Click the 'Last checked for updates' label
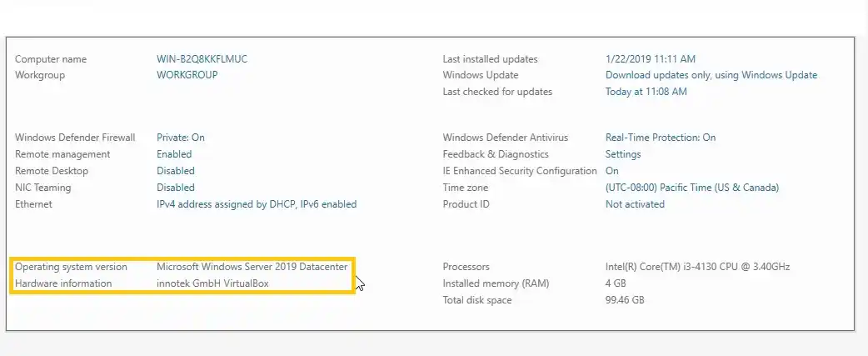The height and width of the screenshot is (356, 868). pyautogui.click(x=497, y=92)
